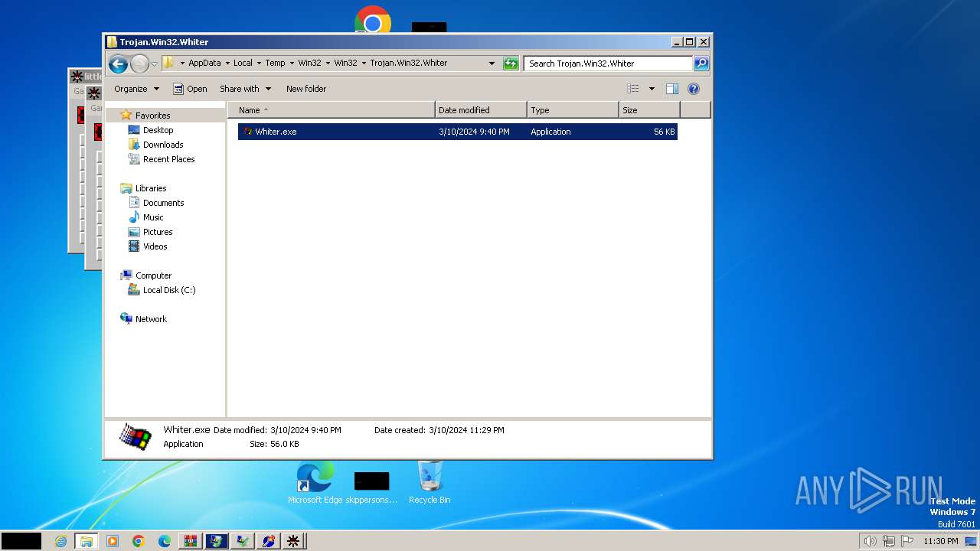Open the view options dropdown arrow
Image resolution: width=980 pixels, height=551 pixels.
click(x=652, y=89)
